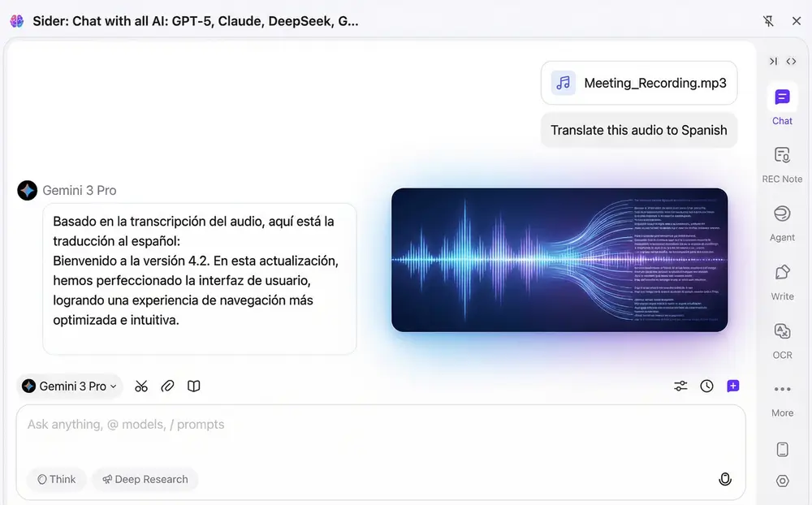
Task: Open the audio waveform image thumbnail
Action: (559, 260)
